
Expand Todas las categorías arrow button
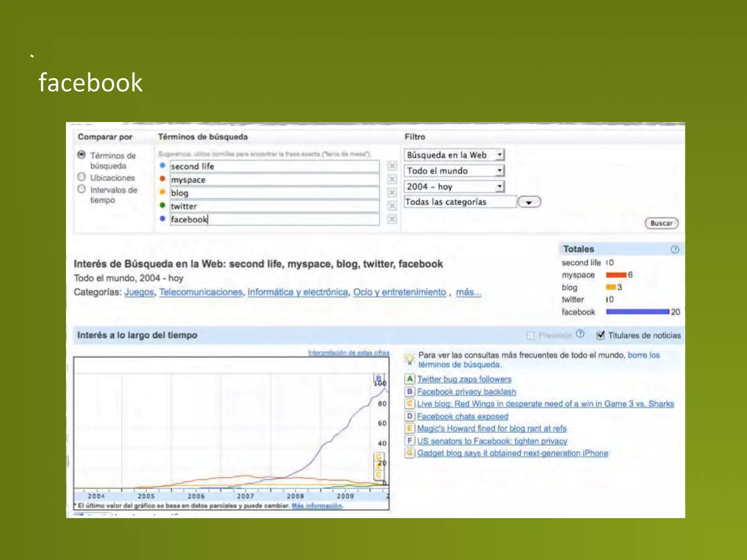529,202
